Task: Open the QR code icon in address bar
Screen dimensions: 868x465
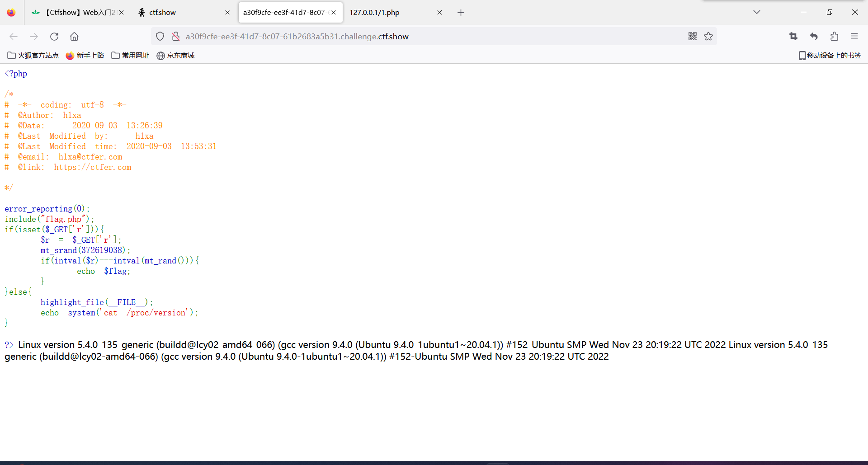Action: 692,37
